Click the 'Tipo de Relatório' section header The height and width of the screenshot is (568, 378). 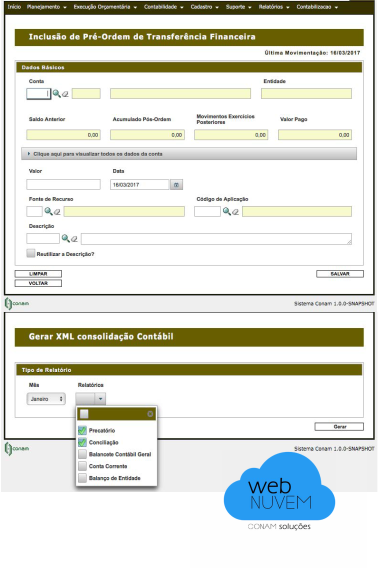(189, 370)
